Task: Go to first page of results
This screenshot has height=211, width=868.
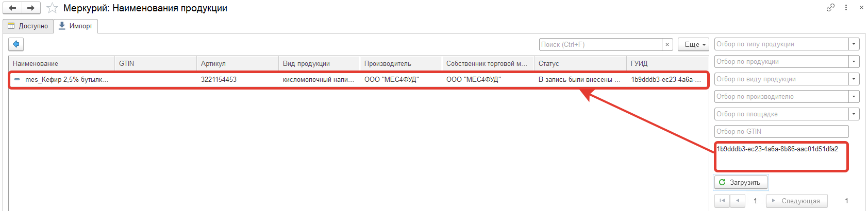Action: (722, 201)
